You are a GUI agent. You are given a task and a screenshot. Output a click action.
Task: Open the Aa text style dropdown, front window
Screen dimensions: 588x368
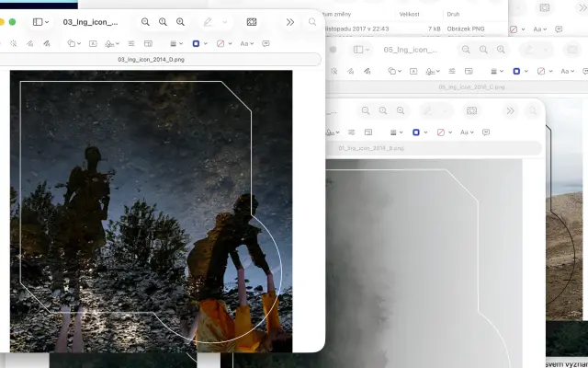[246, 43]
